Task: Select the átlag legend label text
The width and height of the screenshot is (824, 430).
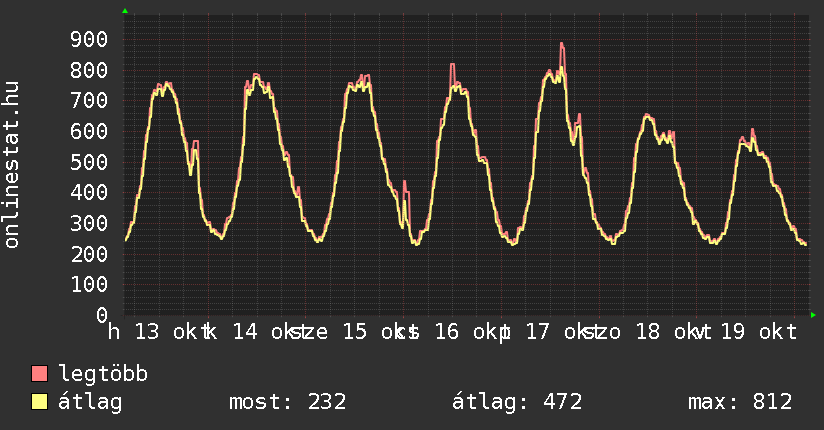Action: pyautogui.click(x=90, y=403)
